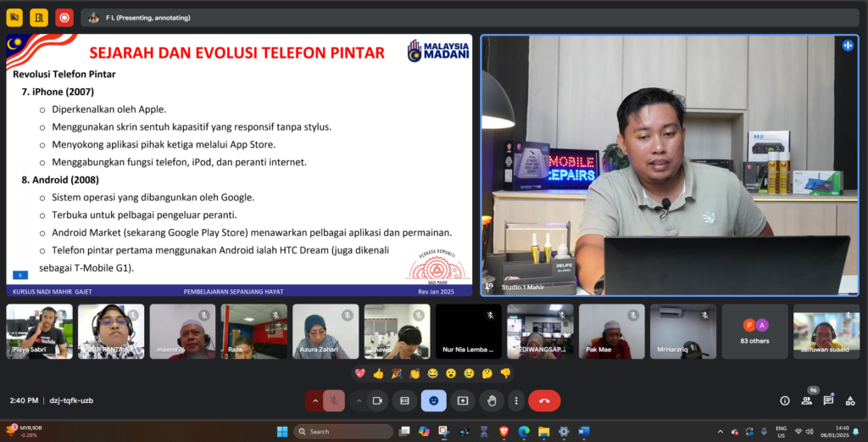Image resolution: width=868 pixels, height=442 pixels.
Task: Send the thumbs up reaction
Action: coord(378,373)
